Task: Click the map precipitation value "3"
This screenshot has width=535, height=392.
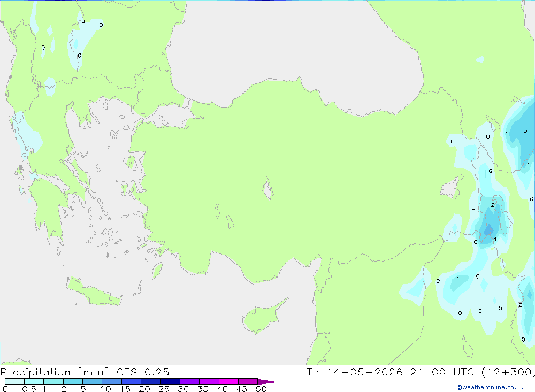Action: [525, 130]
